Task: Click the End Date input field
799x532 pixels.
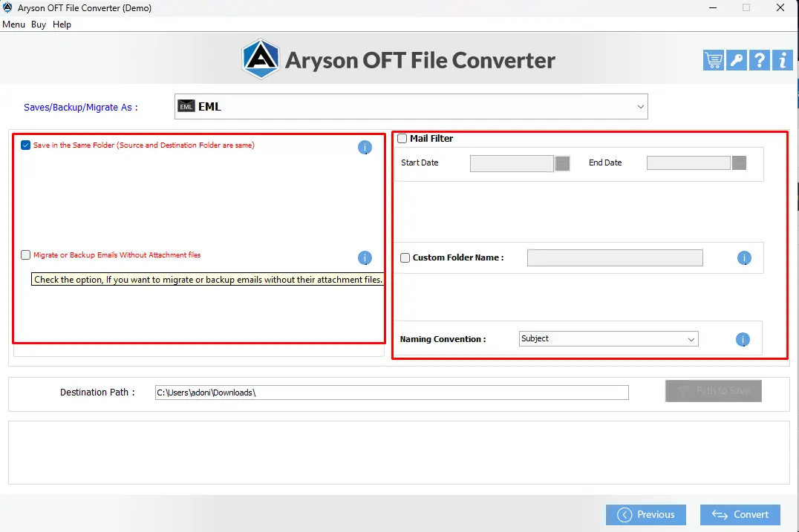Action: pos(688,163)
